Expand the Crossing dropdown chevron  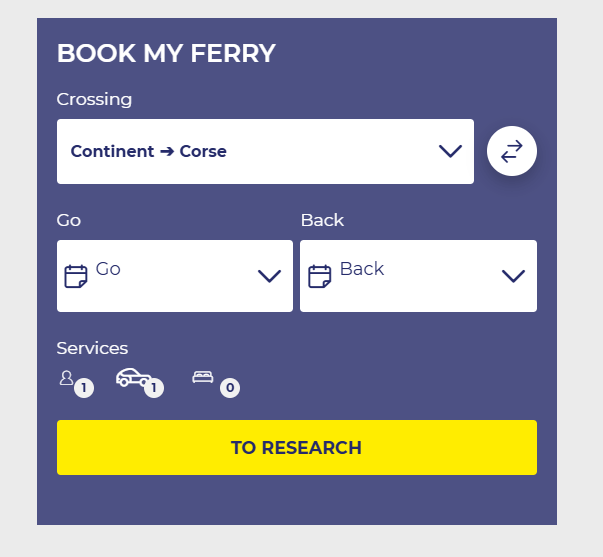(x=450, y=151)
